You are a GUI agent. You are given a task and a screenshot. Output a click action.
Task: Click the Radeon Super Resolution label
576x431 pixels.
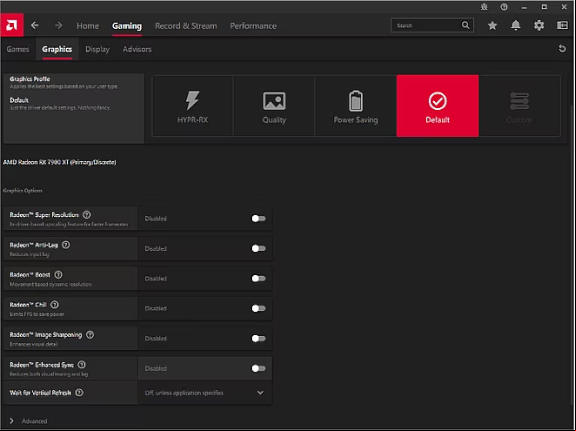point(44,215)
